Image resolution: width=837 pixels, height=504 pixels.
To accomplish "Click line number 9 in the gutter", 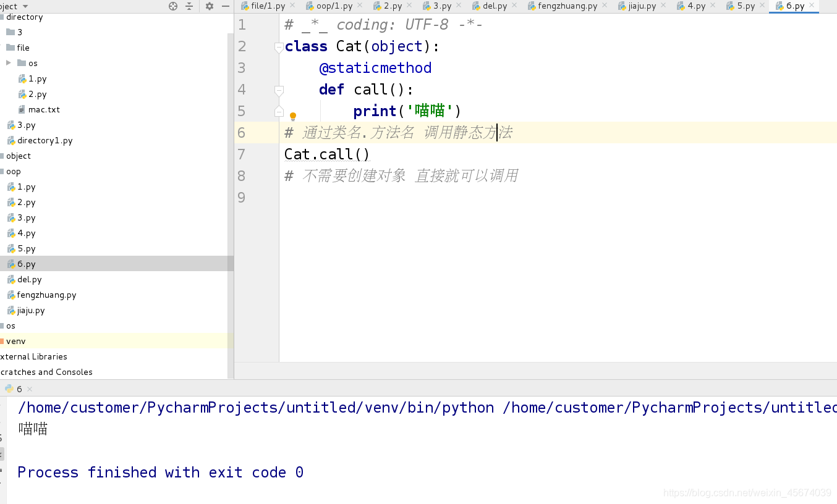I will 242,198.
